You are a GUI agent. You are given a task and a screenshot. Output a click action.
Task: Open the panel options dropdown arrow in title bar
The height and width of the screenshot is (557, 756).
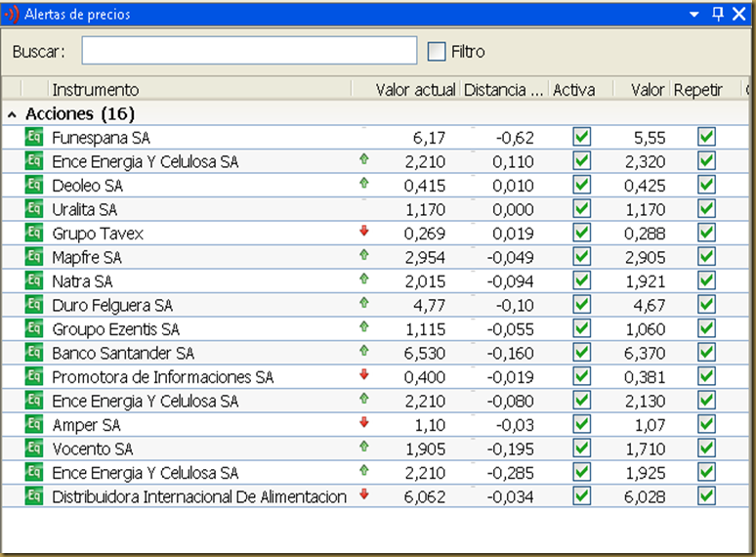[693, 15]
